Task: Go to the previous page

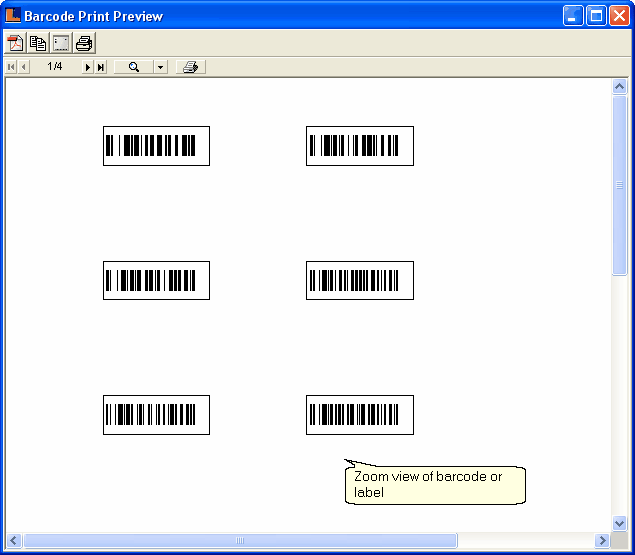Action: (24, 67)
